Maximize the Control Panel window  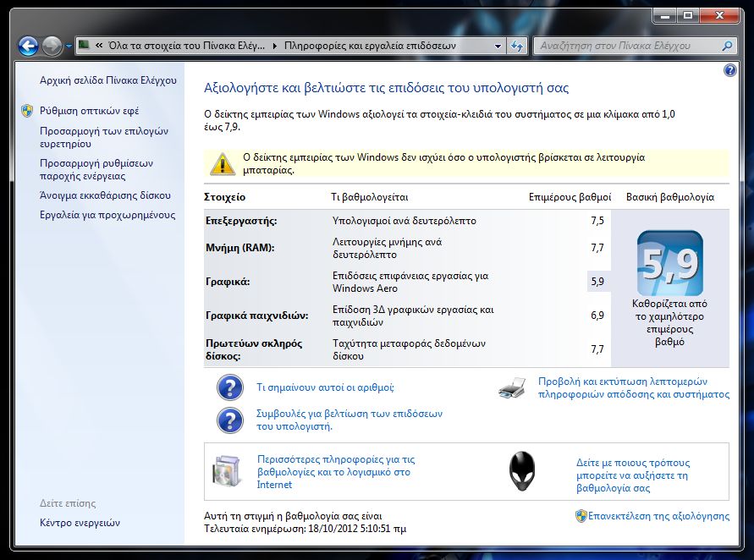click(x=688, y=16)
